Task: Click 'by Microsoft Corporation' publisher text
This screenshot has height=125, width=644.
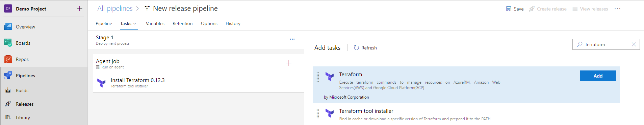Action: pyautogui.click(x=346, y=97)
